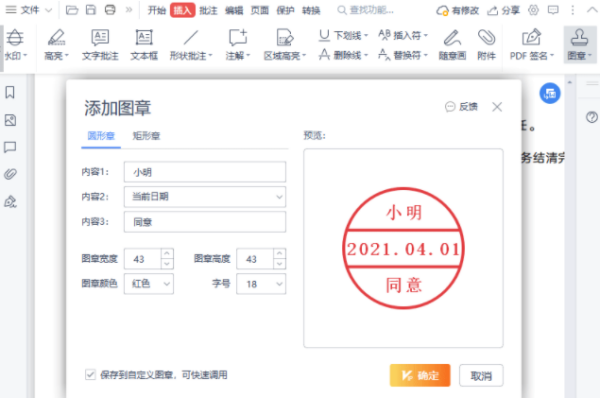Viewport: 600px width, 398px height.
Task: Click the 内容1 field containing 小明
Action: pyautogui.click(x=205, y=172)
